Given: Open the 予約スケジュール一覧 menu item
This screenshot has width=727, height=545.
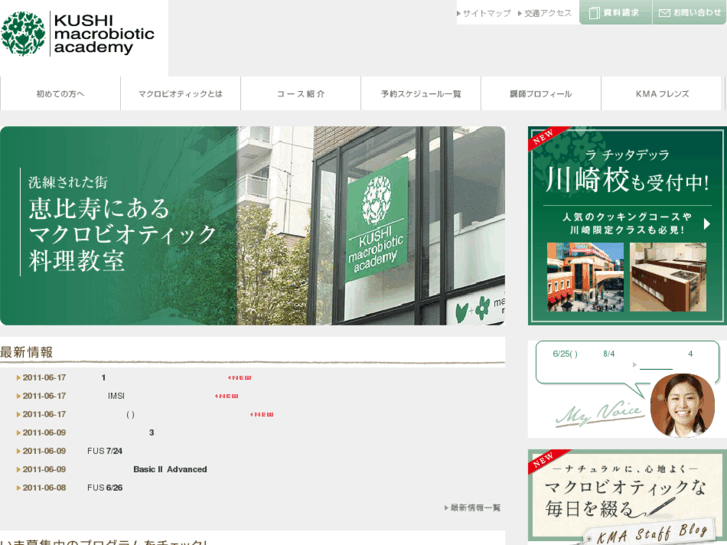Looking at the screenshot, I should click(421, 94).
